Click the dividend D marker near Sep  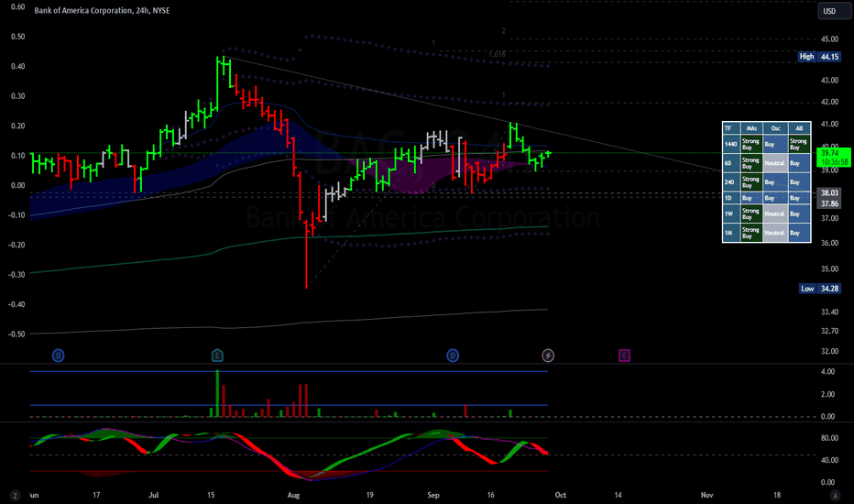pyautogui.click(x=453, y=356)
